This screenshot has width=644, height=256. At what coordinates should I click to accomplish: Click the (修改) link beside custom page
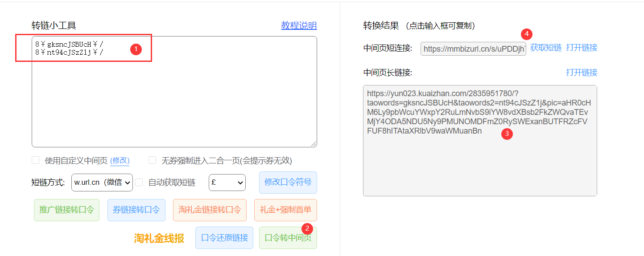[120, 161]
